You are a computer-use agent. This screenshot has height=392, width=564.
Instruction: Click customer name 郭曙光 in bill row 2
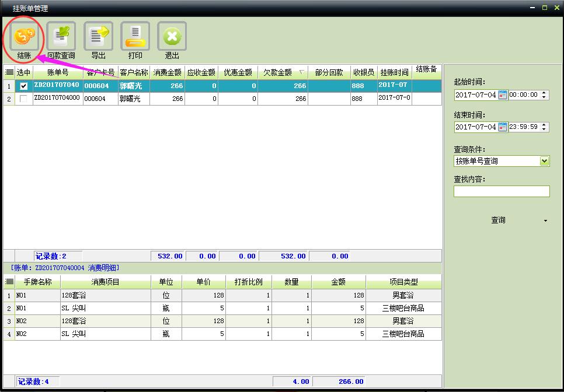point(130,99)
